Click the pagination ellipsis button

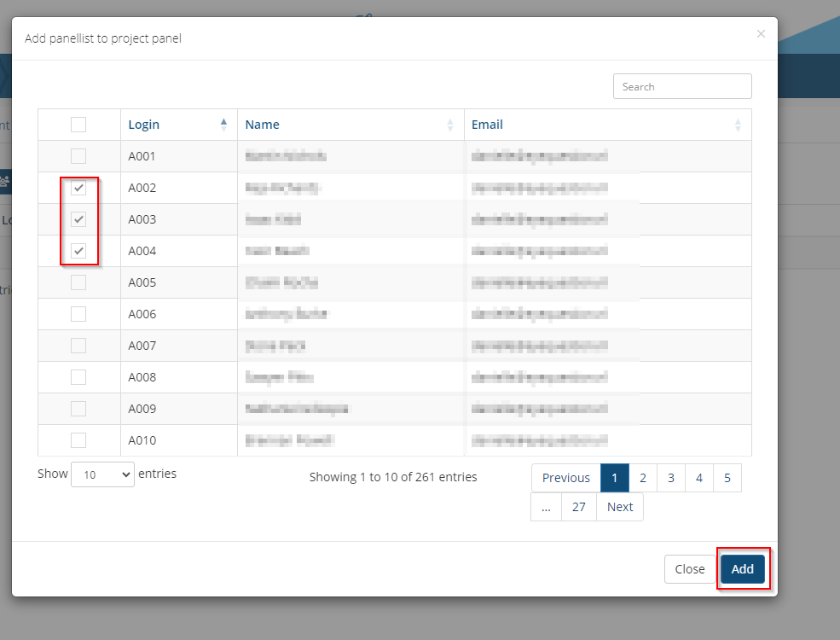(x=546, y=507)
